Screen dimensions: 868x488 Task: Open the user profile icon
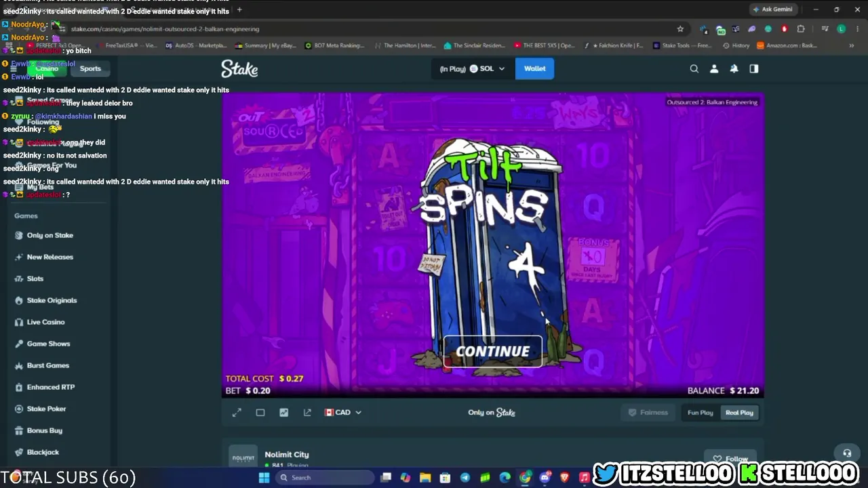714,68
